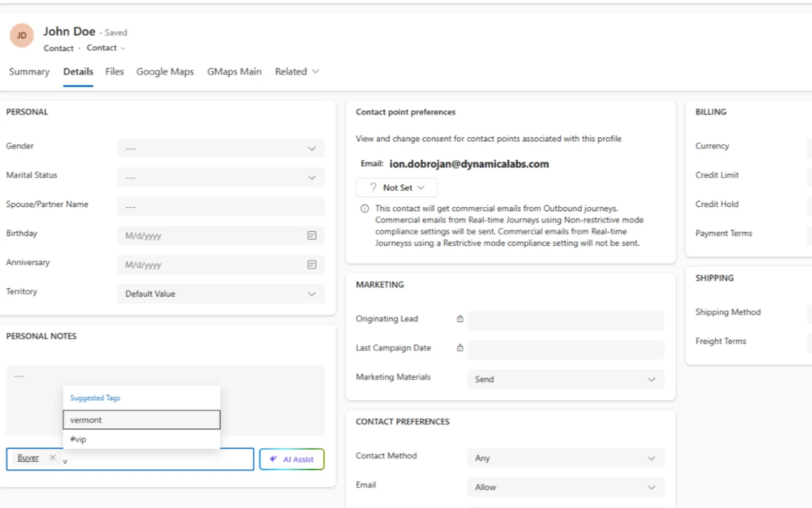This screenshot has width=812, height=508.
Task: Click the JD avatar circle
Action: [21, 35]
